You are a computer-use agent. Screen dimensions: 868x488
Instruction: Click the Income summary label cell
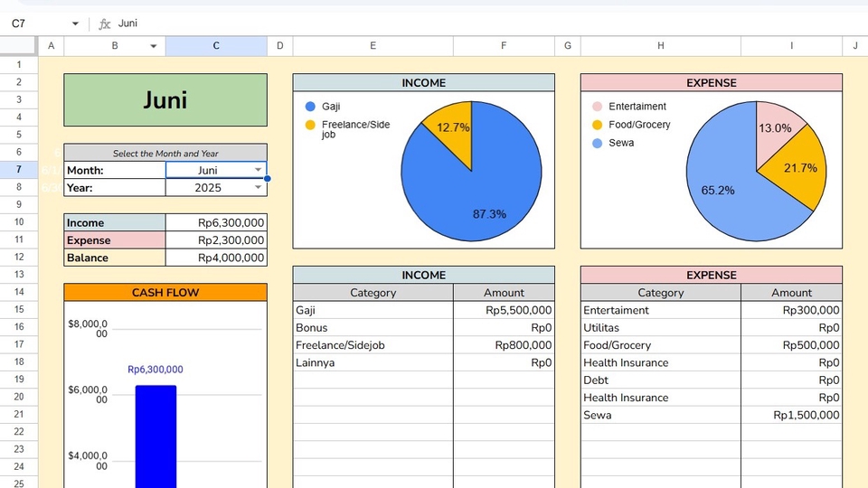[115, 222]
